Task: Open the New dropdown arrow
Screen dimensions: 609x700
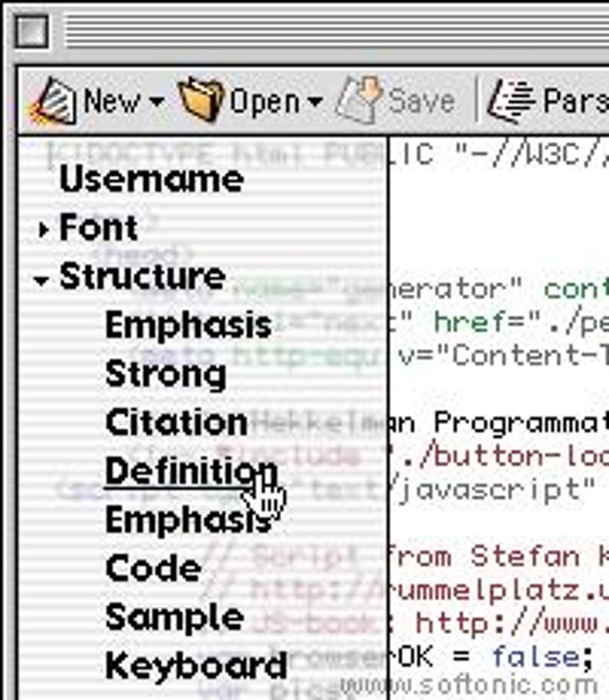Action: (x=157, y=101)
